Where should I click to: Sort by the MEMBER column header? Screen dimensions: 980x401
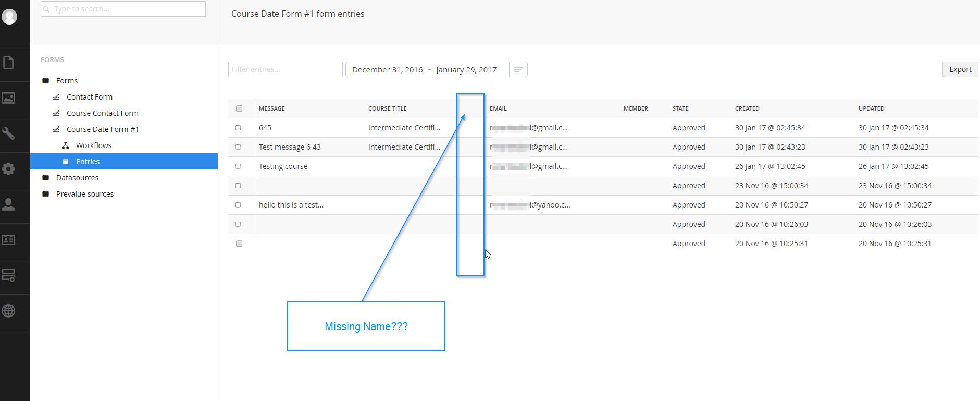click(636, 108)
